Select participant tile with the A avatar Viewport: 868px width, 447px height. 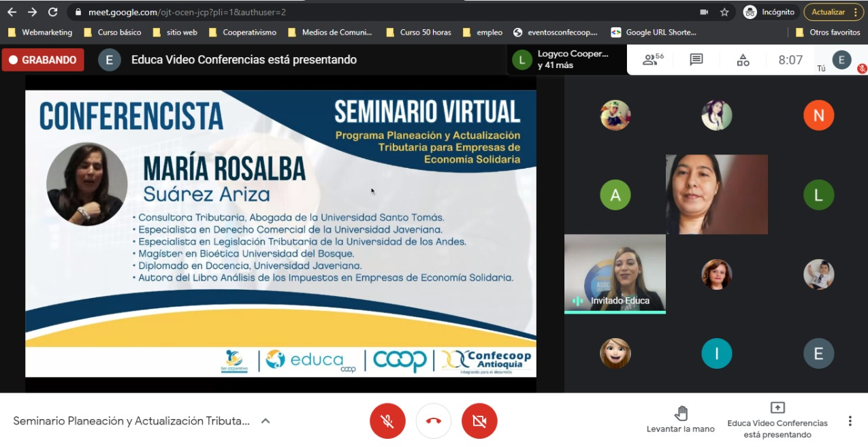(615, 195)
